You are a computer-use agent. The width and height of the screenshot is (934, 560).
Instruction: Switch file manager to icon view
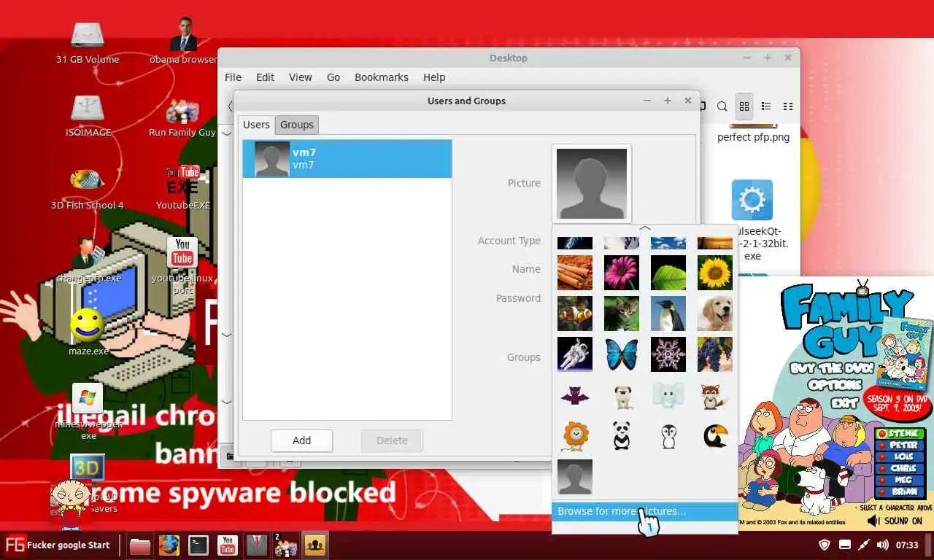[744, 106]
